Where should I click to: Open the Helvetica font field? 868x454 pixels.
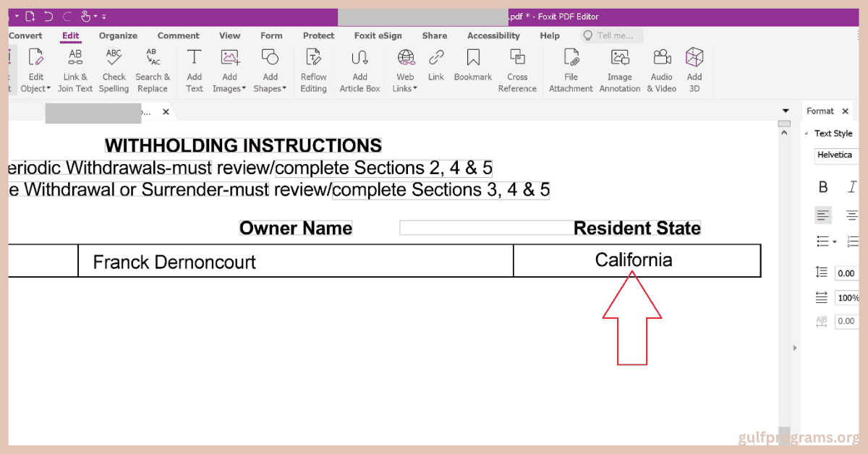[835, 155]
